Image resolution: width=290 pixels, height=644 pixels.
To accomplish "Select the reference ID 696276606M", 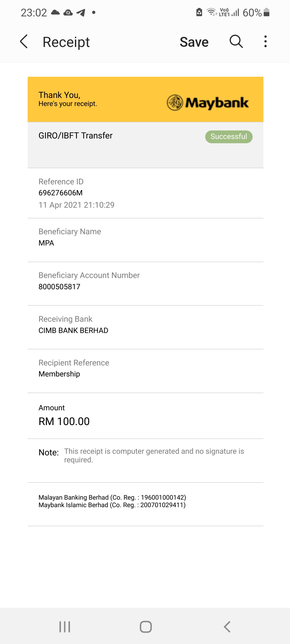I will click(61, 193).
